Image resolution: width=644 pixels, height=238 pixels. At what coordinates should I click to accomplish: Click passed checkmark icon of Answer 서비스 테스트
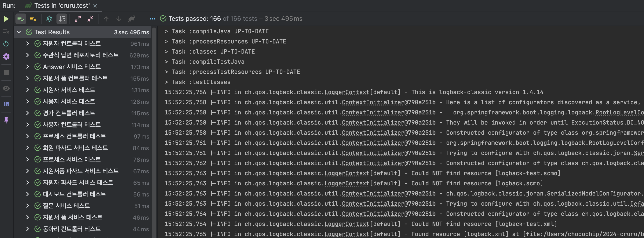click(37, 67)
